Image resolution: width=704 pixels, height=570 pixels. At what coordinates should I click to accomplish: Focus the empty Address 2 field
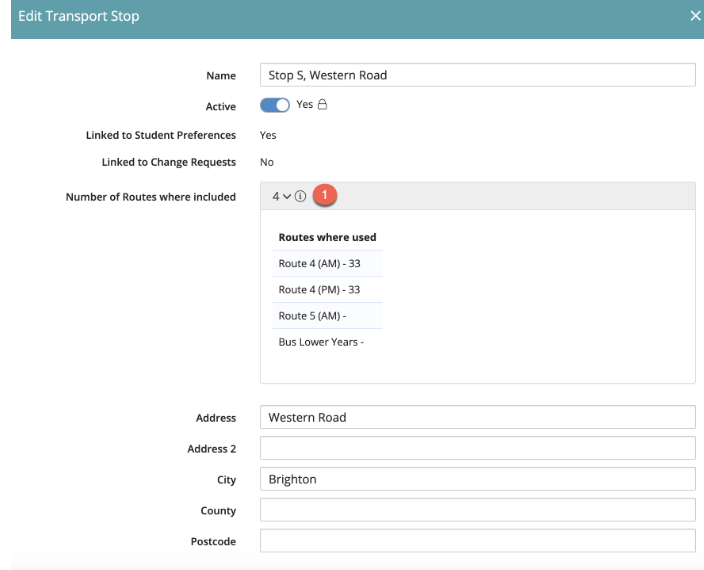click(477, 448)
